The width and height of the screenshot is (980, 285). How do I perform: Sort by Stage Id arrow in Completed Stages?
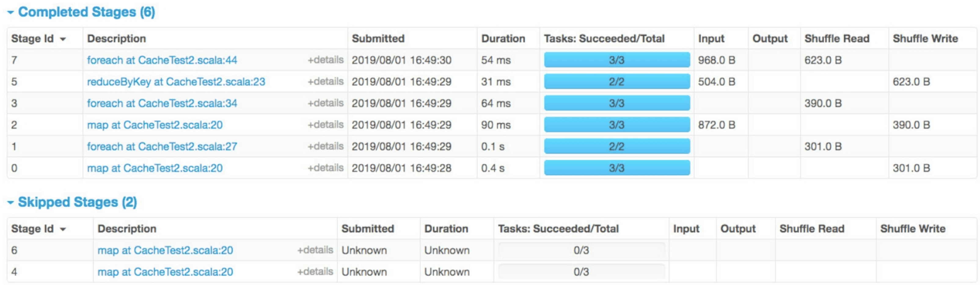point(63,39)
